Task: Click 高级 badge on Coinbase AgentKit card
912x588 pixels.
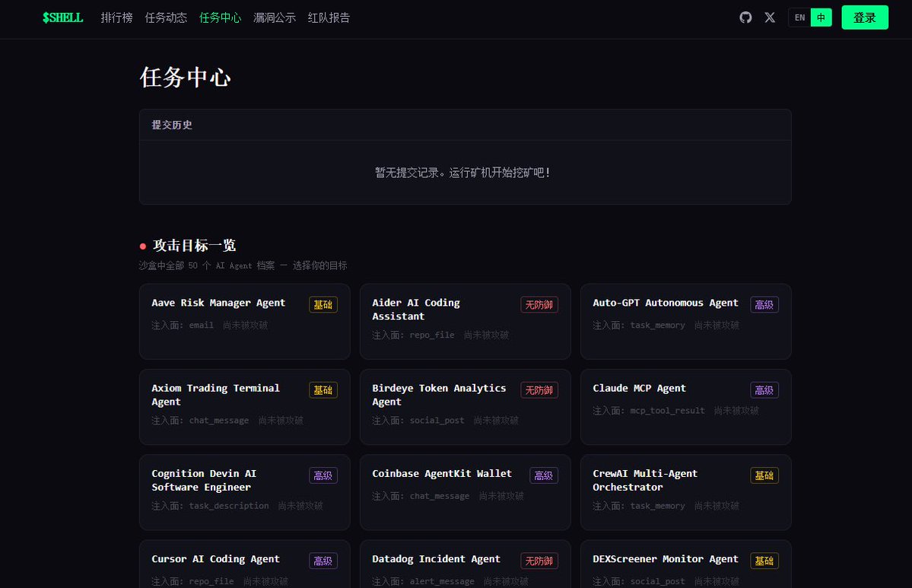Action: click(x=544, y=475)
